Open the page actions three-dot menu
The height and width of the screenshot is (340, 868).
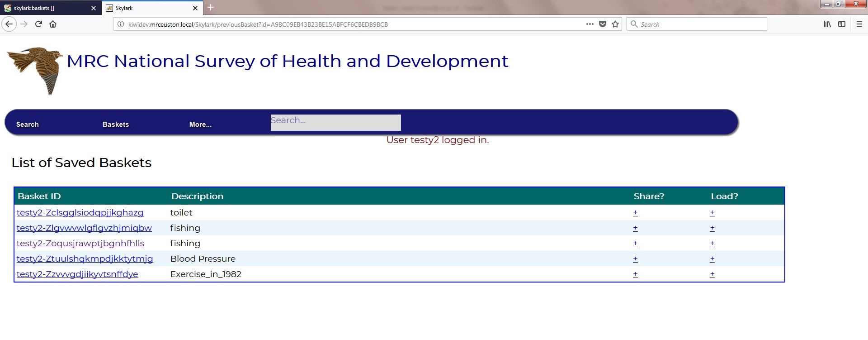click(590, 24)
